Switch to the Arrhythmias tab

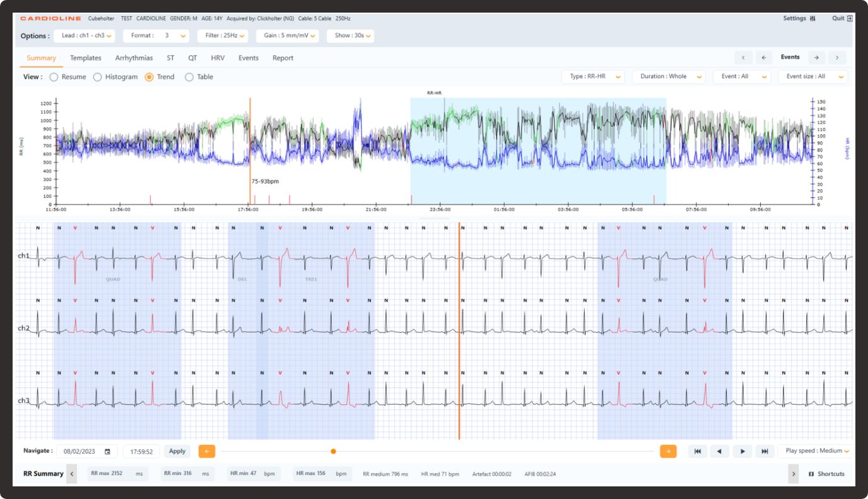coord(134,58)
